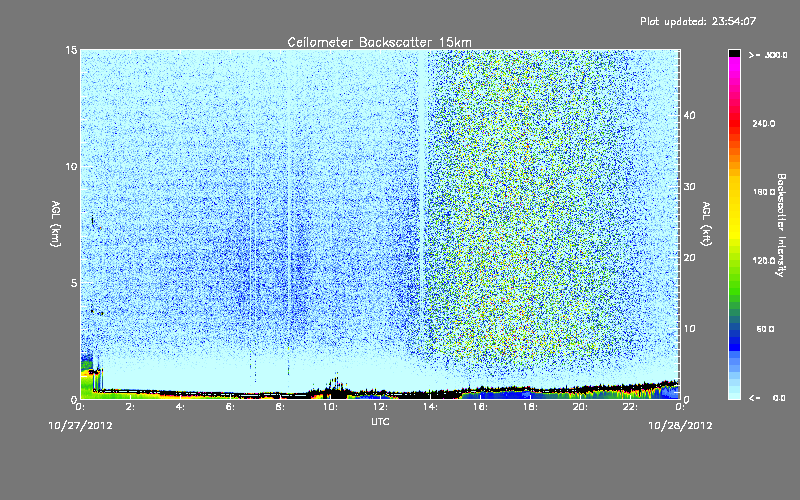Select the '6:' hour tick label

pos(230,407)
